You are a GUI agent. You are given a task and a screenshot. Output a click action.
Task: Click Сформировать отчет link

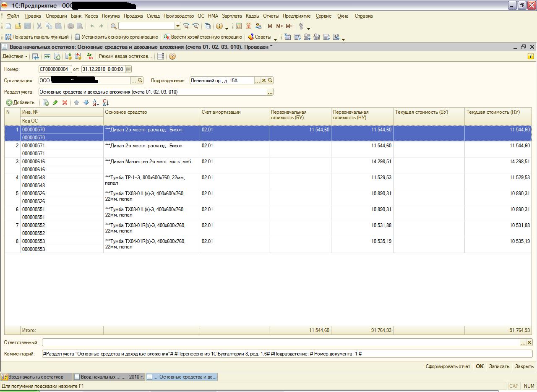[448, 366]
